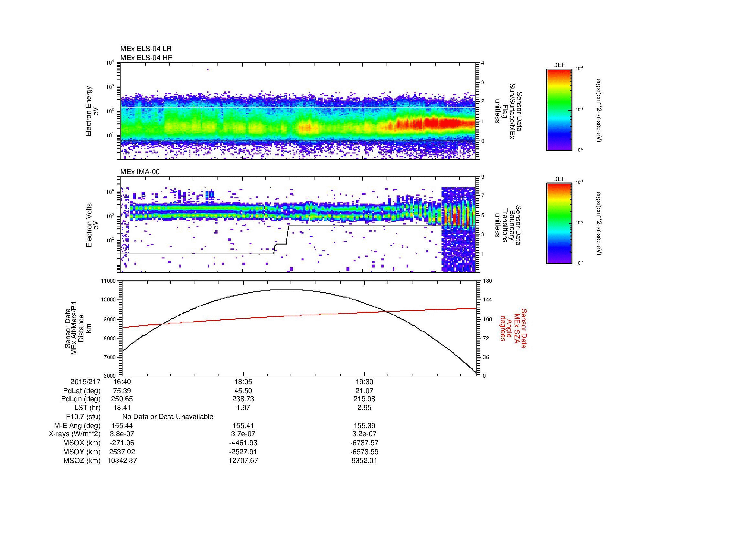Click the 'MSOY (km)' row label
756x534 pixels.
tap(82, 452)
